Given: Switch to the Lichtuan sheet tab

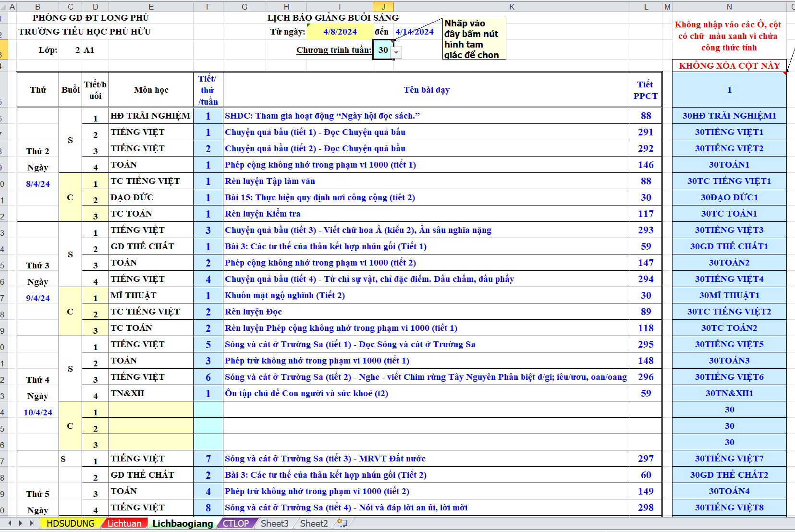Looking at the screenshot, I should click(124, 523).
